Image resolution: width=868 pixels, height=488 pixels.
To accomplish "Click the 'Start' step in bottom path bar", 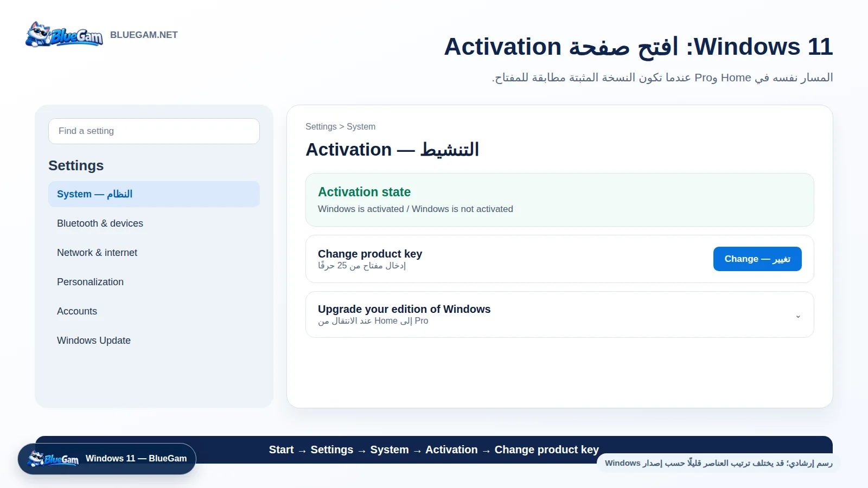I will click(281, 450).
